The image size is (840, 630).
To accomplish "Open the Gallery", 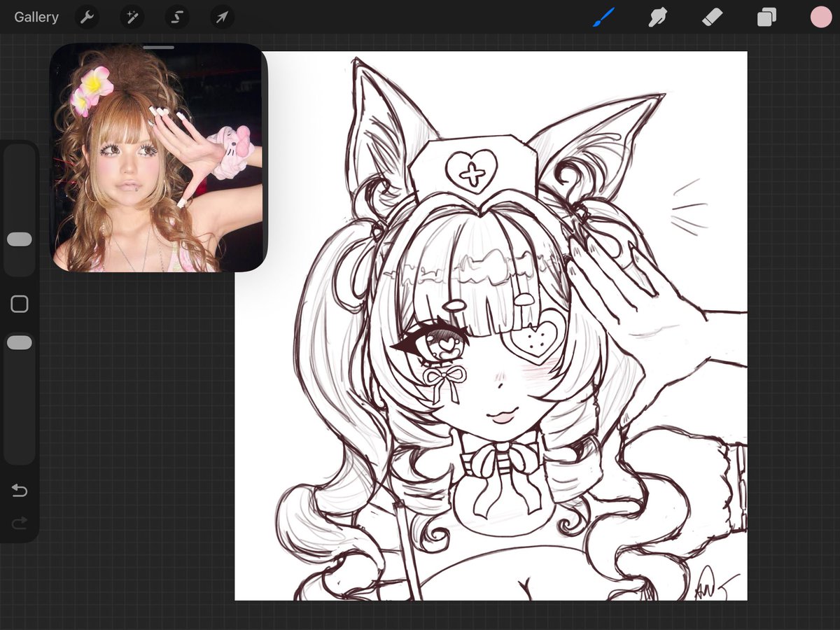I will click(36, 17).
